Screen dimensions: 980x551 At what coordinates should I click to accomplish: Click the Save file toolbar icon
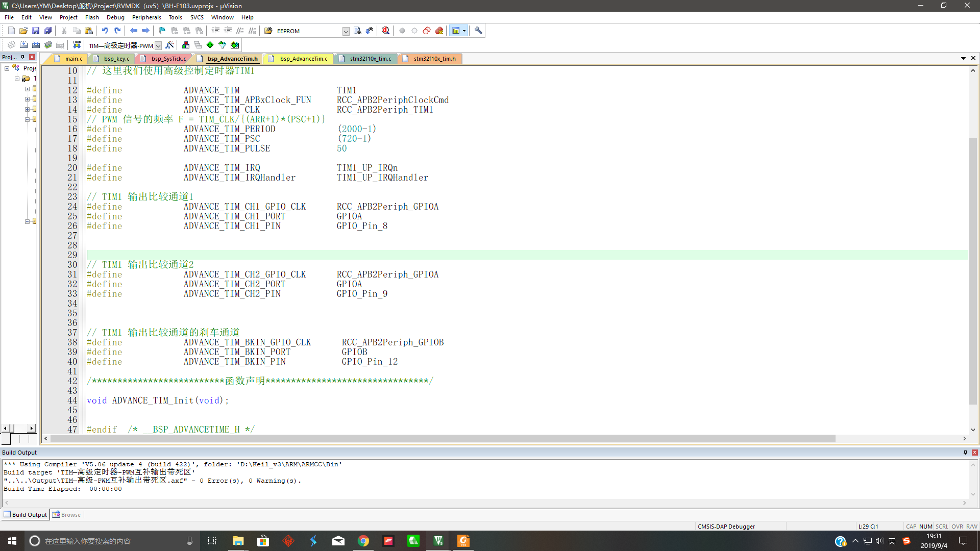[36, 31]
